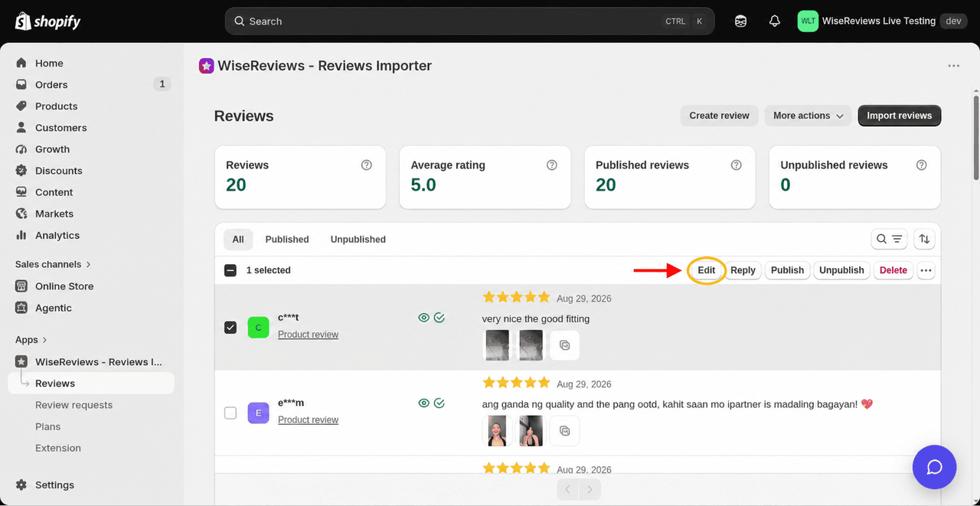The height and width of the screenshot is (506, 980).
Task: Open Settings in the sidebar
Action: (x=54, y=485)
